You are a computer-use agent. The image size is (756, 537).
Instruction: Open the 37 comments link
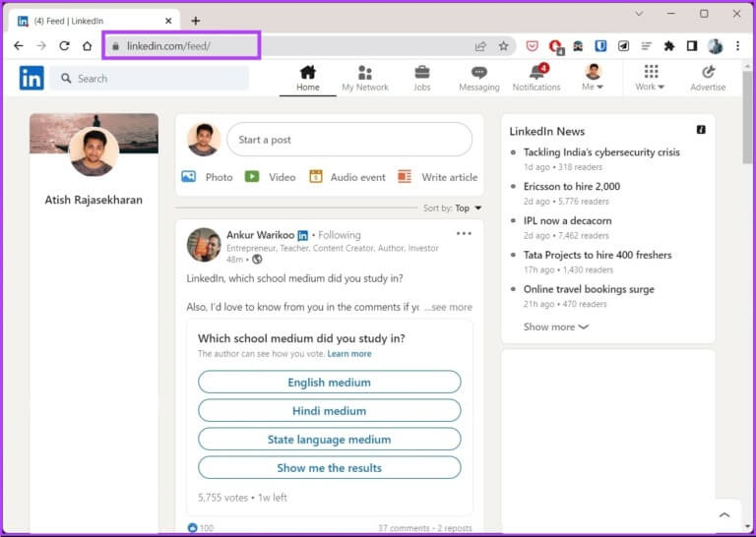click(404, 528)
